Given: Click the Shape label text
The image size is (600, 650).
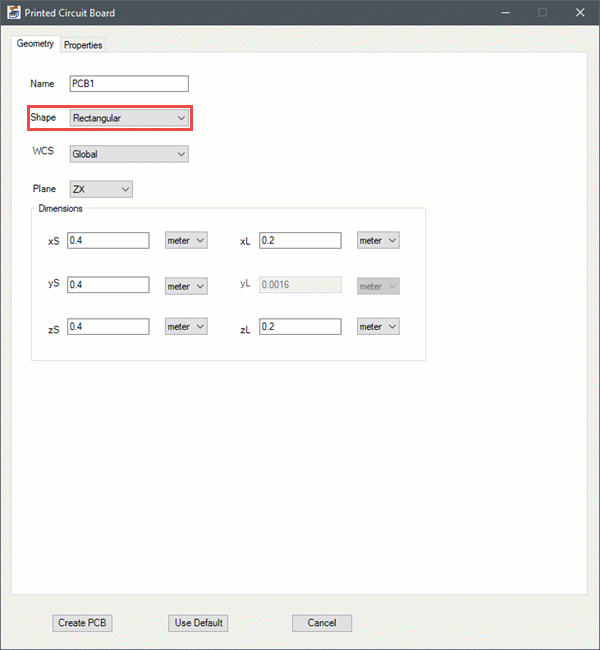Looking at the screenshot, I should click(x=43, y=117).
